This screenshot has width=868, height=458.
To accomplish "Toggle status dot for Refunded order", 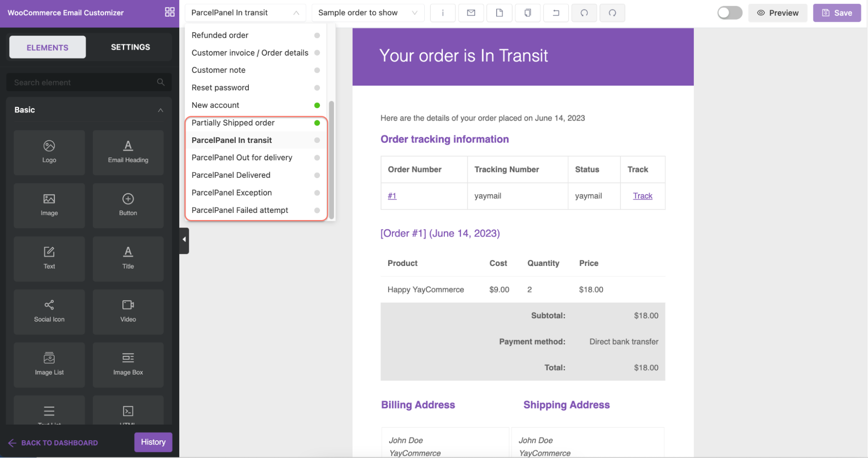I will point(317,35).
